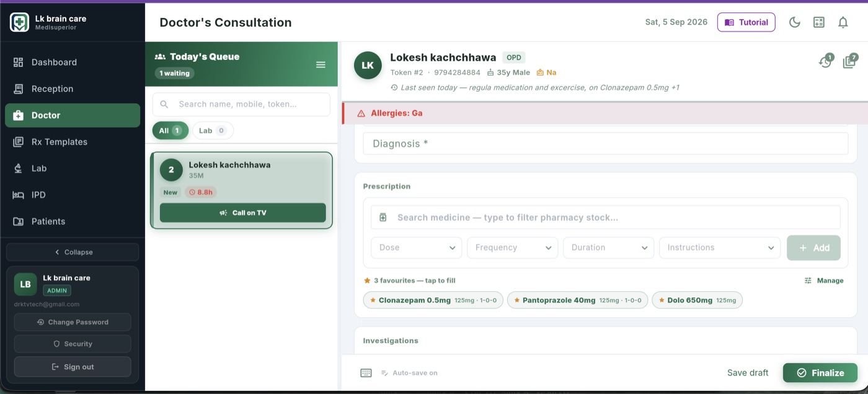
Task: Click Change Password button
Action: pyautogui.click(x=73, y=322)
